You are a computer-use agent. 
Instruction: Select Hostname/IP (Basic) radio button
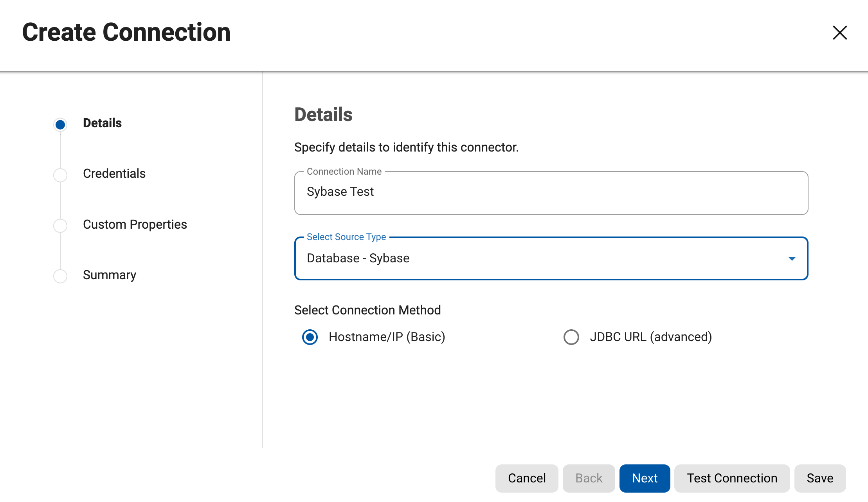pyautogui.click(x=310, y=337)
